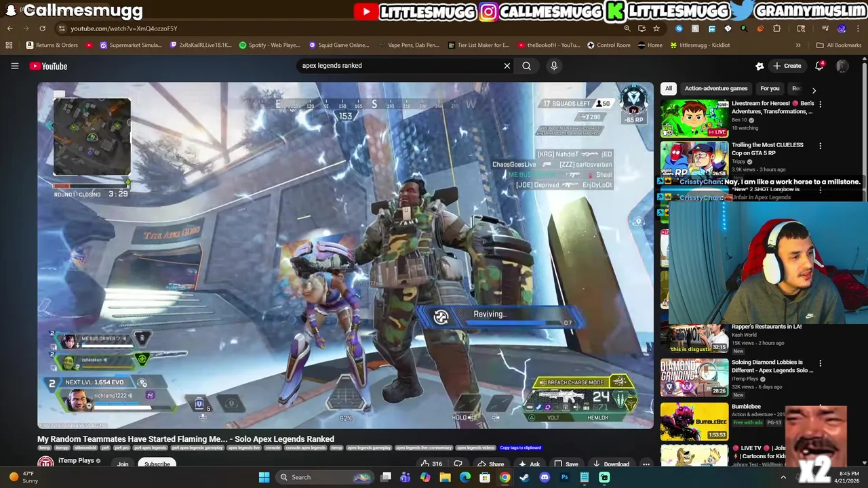The image size is (868, 488).
Task: Expand hidden bookmarks with the double chevron
Action: [798, 45]
